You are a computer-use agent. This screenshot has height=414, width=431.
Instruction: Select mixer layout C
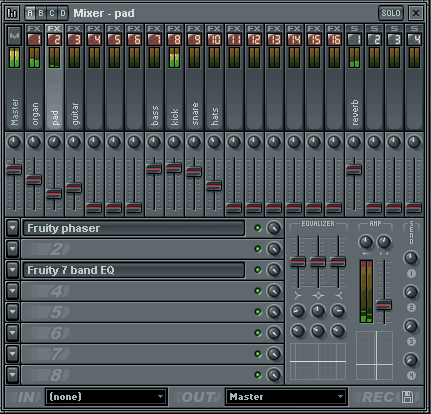tap(52, 13)
